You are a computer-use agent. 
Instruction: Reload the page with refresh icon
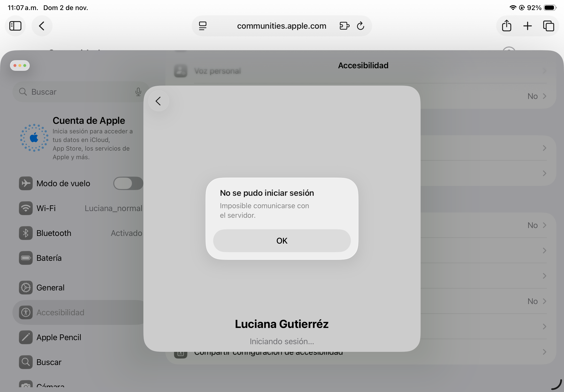click(x=360, y=26)
